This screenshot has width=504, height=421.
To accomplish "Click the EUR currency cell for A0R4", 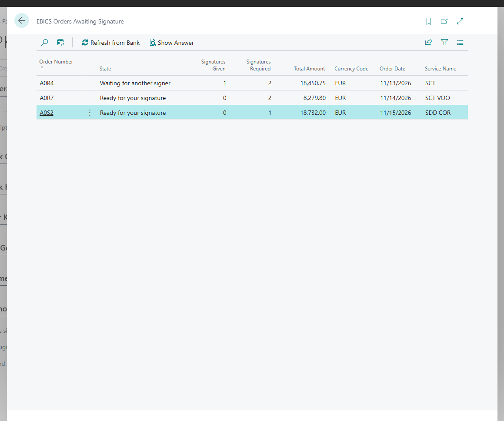I will [340, 83].
